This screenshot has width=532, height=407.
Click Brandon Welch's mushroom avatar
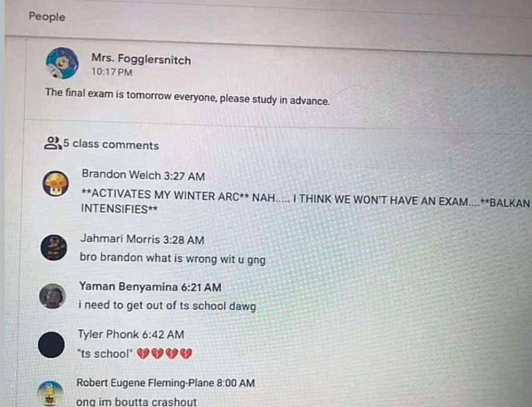click(56, 184)
